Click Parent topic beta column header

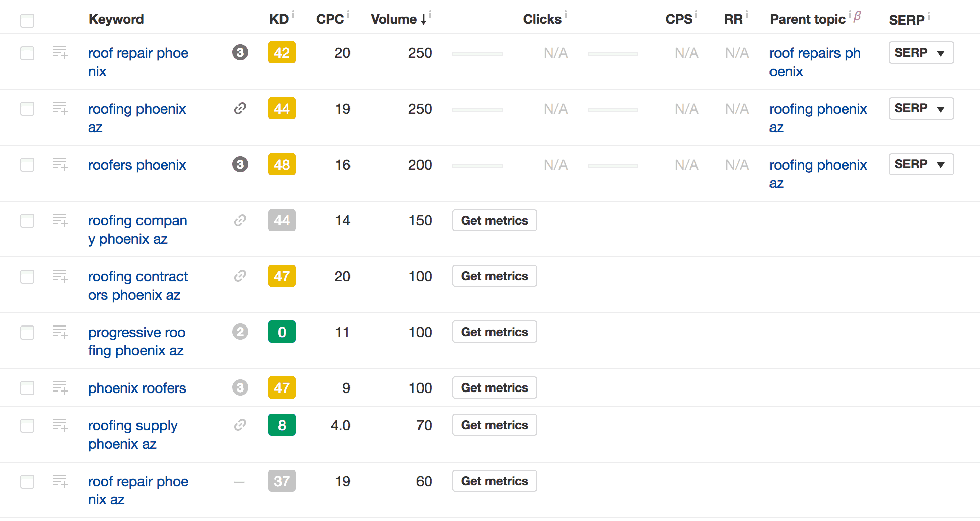click(x=807, y=19)
